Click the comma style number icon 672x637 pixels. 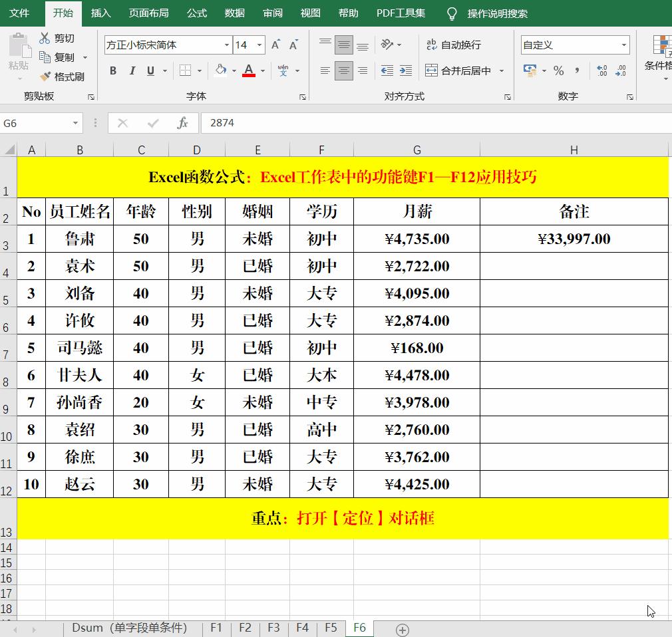578,70
